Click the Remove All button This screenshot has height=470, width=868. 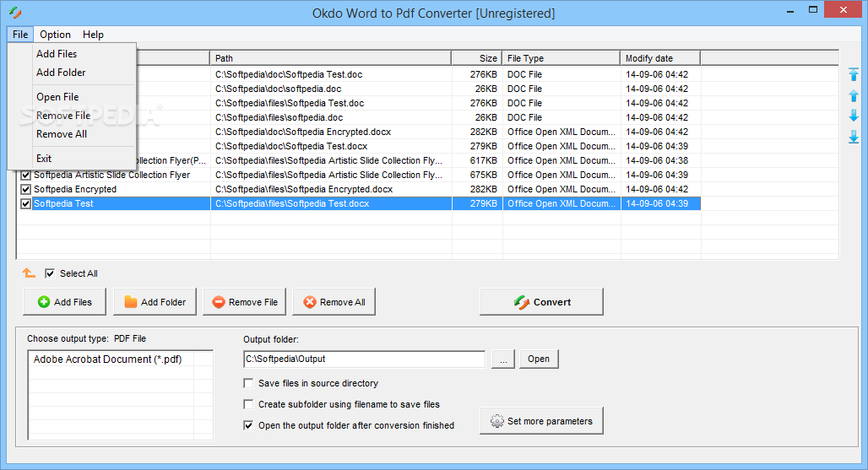334,302
